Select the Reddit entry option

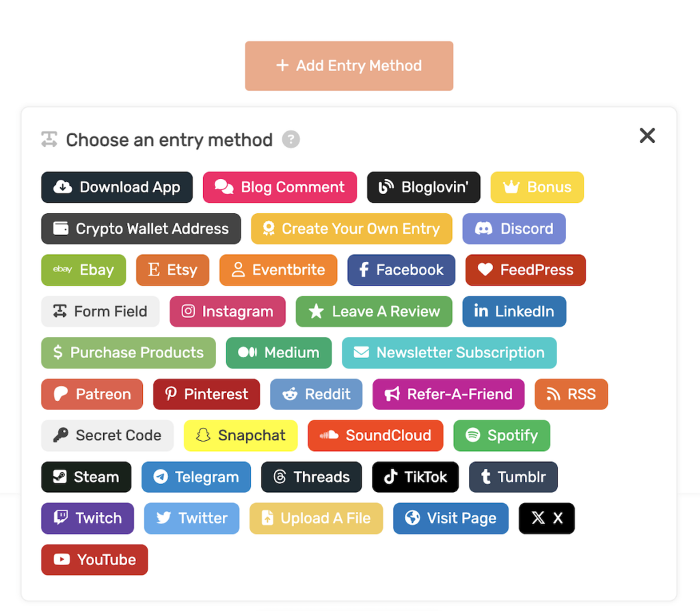316,394
